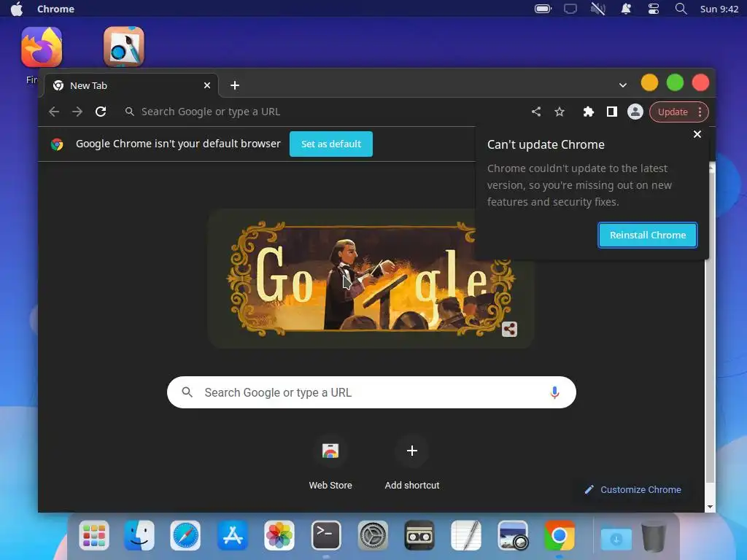
Task: Bookmark this tab with the star icon
Action: (x=560, y=112)
